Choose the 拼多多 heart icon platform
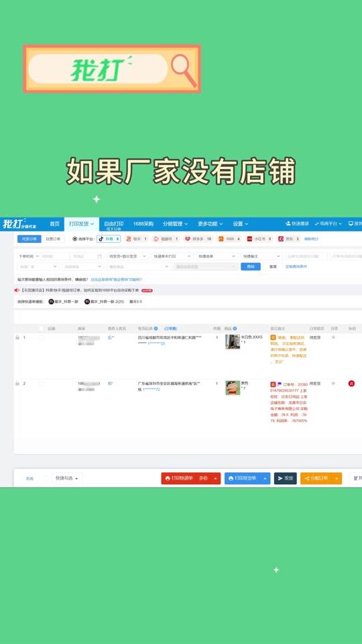362x644 pixels. pyautogui.click(x=187, y=239)
